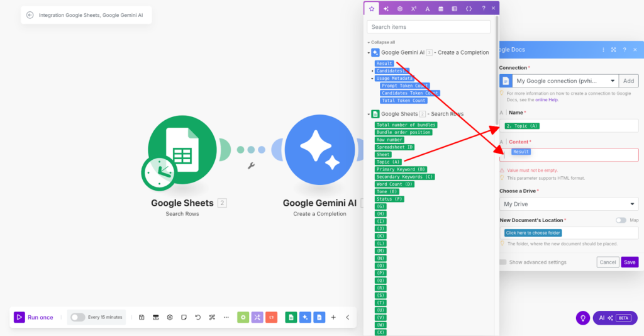Toggle Show advanced settings

[503, 262]
